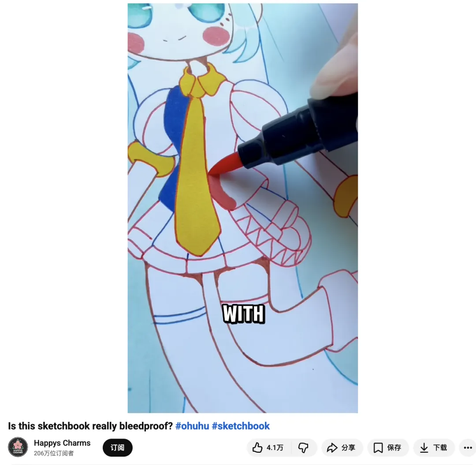The image size is (476, 465).
Task: Visit the Happys Charms channel name link
Action: [62, 443]
